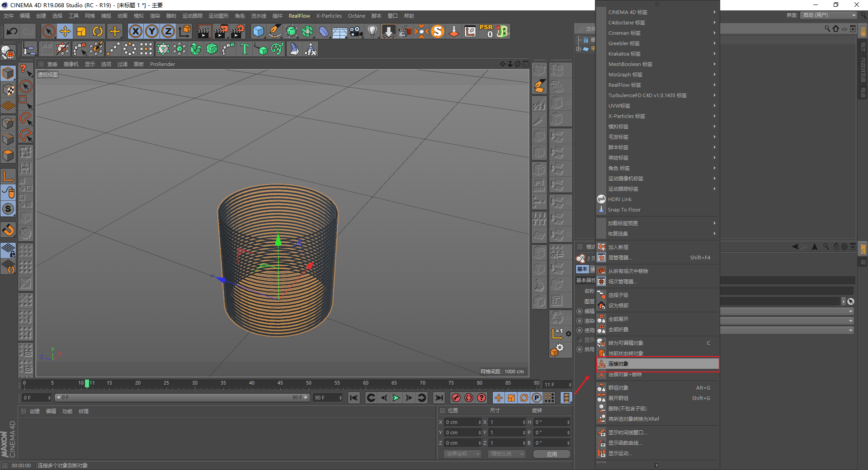Activate the Rotate tool
Image resolution: width=868 pixels, height=470 pixels.
(98, 31)
